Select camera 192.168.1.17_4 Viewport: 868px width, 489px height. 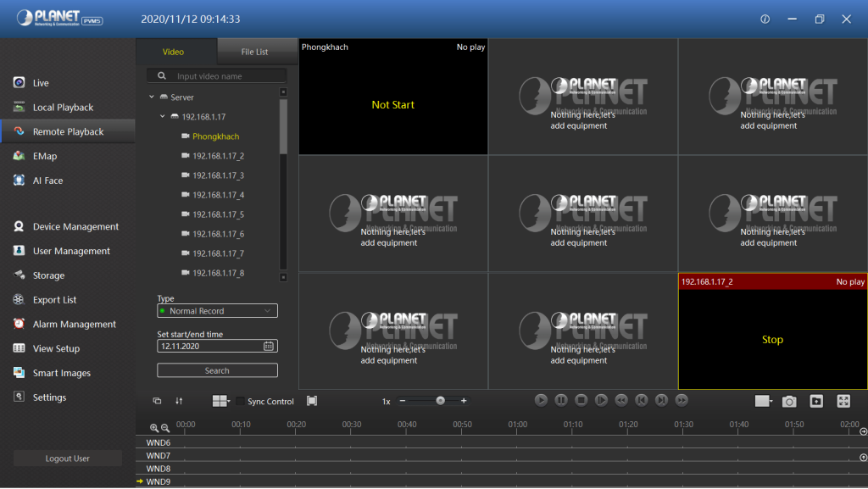tap(218, 195)
